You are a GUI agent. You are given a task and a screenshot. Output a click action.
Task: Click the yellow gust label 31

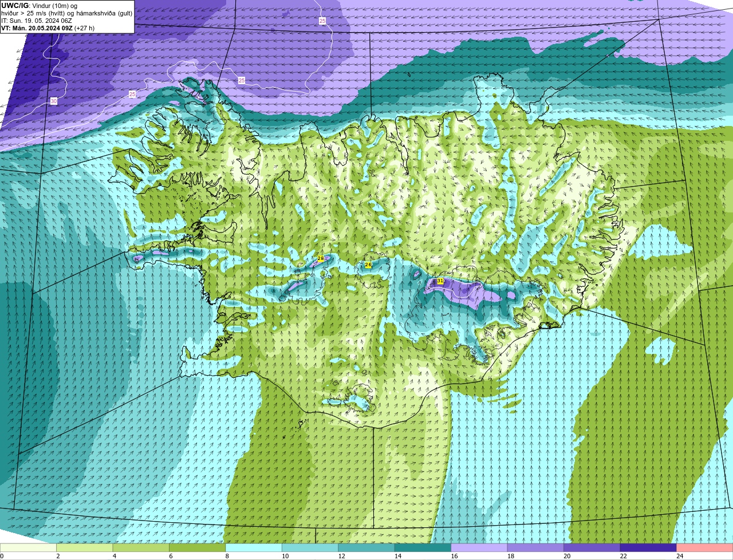point(440,281)
